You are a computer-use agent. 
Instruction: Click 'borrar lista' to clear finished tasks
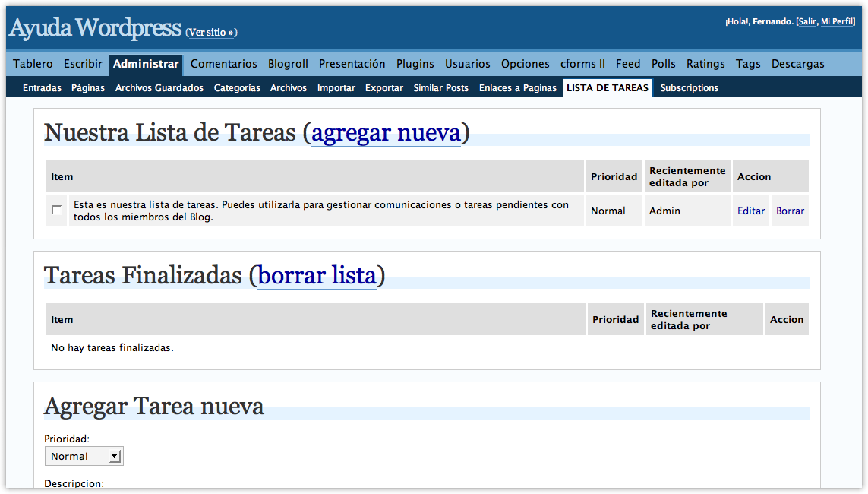coord(317,275)
